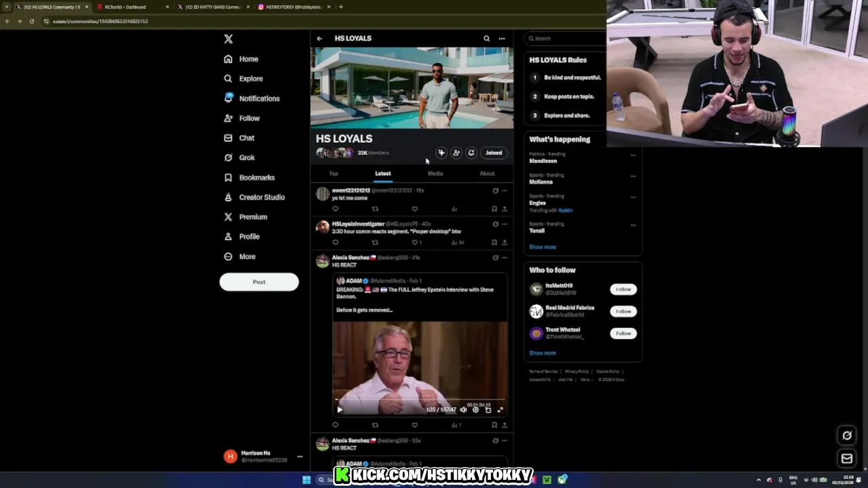The height and width of the screenshot is (488, 868).
Task: Toggle community notifications bell
Action: click(x=471, y=153)
